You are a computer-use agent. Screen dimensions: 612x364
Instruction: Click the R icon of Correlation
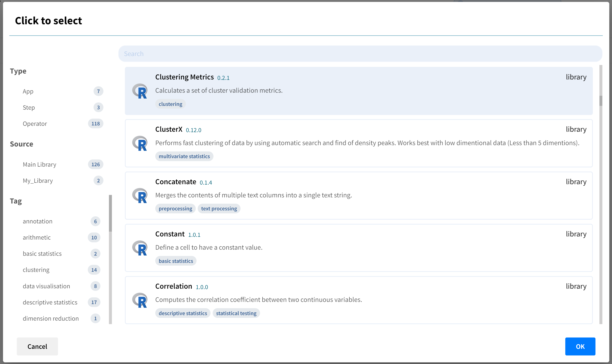pyautogui.click(x=140, y=300)
